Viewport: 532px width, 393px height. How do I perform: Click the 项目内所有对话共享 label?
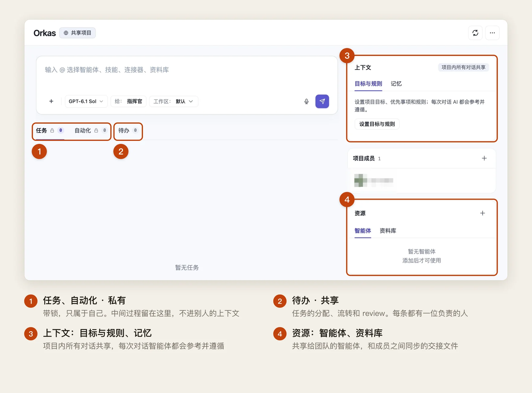463,67
